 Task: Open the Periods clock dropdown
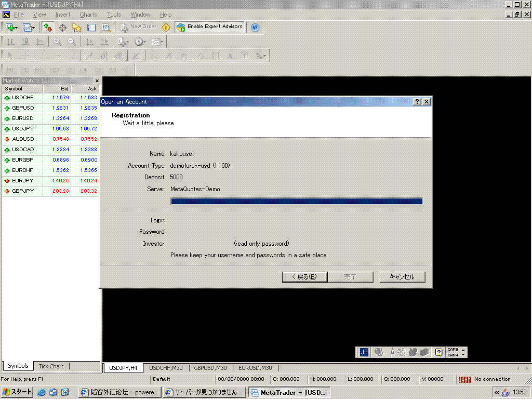click(140, 42)
